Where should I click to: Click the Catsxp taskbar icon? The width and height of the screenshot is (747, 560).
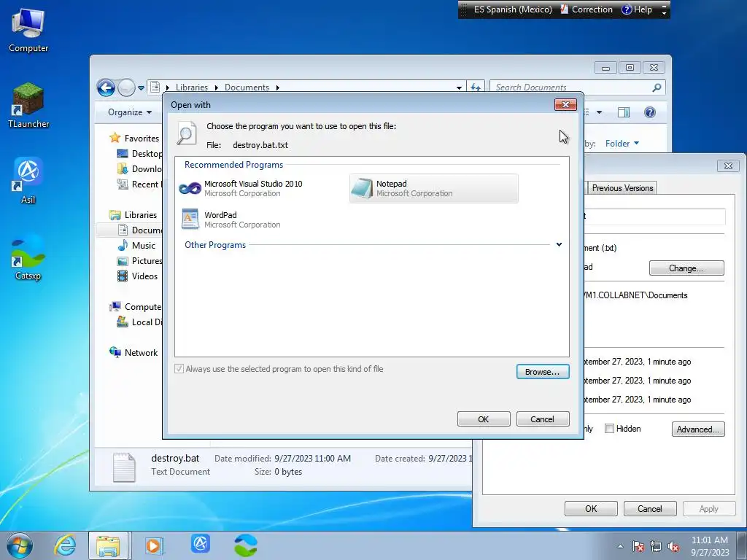point(246,545)
